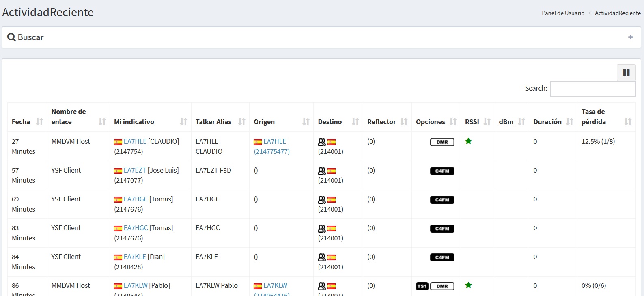Viewport: 644px width, 296px height.
Task: Open the EA7HLE callsign link in Mi indicativo
Action: tap(135, 142)
